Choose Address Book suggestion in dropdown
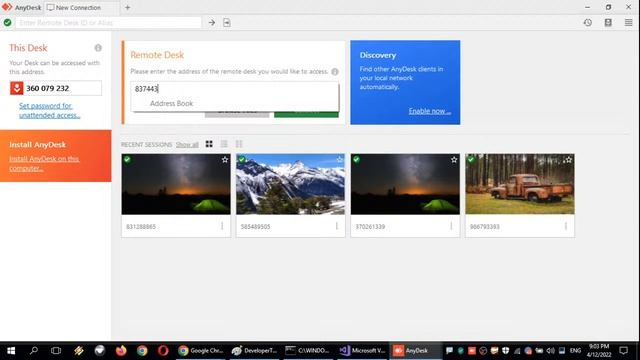The width and height of the screenshot is (640, 360). coord(171,104)
